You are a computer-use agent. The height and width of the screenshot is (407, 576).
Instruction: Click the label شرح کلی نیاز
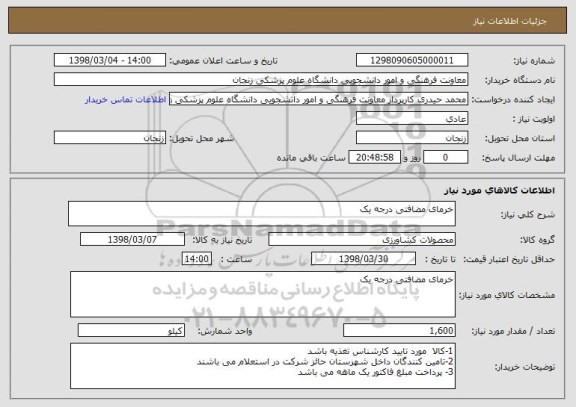pos(528,215)
